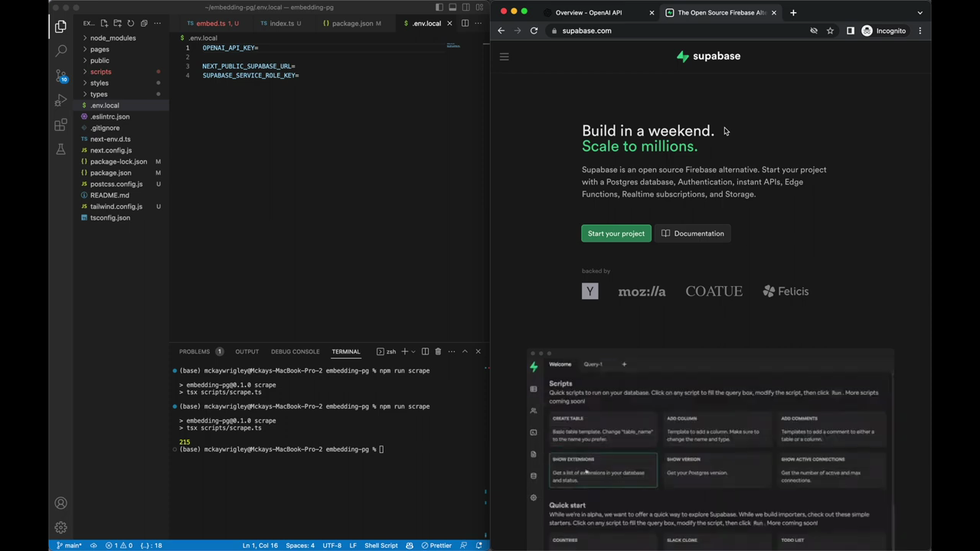Bookmark this page with star icon
Image resolution: width=980 pixels, height=551 pixels.
830,31
